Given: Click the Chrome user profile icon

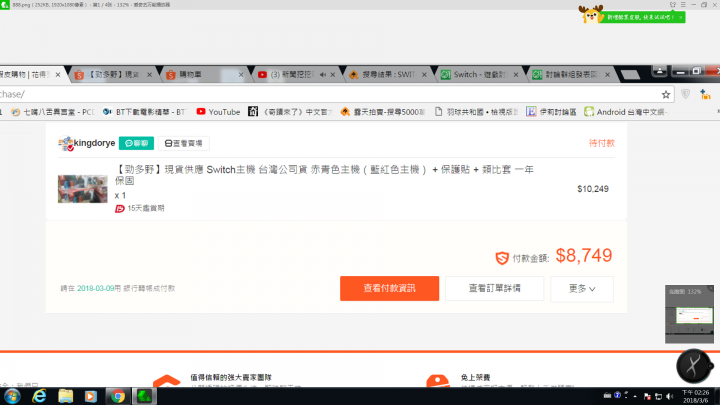Looking at the screenshot, I should (x=659, y=71).
